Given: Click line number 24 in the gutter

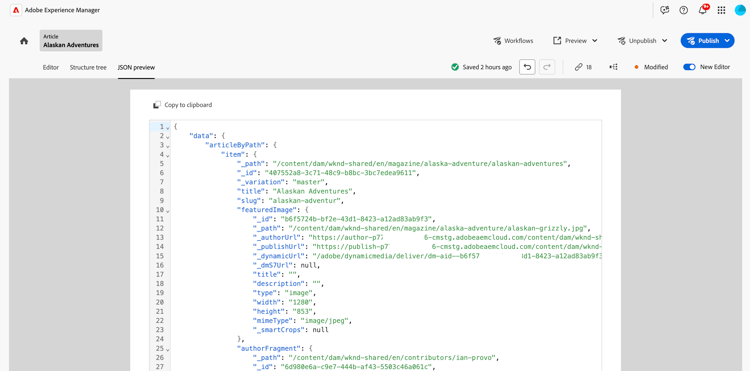Looking at the screenshot, I should (x=160, y=339).
